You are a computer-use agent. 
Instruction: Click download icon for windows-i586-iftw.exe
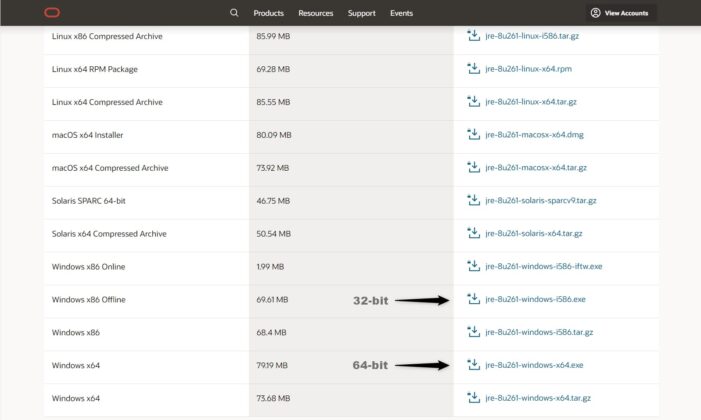(473, 266)
